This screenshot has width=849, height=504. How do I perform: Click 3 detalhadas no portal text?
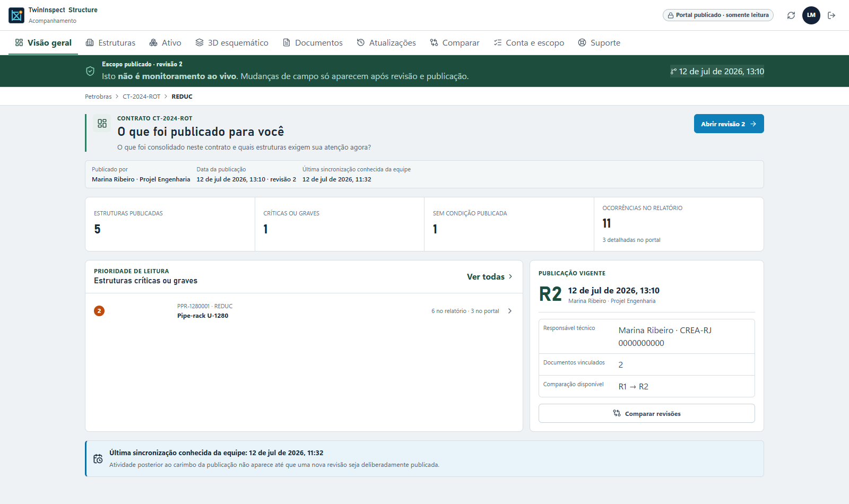(631, 240)
